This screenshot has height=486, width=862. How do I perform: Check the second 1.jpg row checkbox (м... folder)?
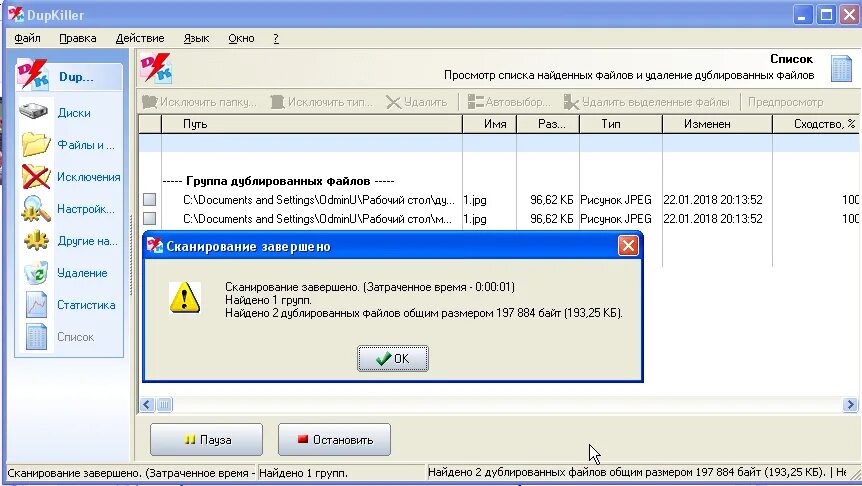click(x=150, y=219)
